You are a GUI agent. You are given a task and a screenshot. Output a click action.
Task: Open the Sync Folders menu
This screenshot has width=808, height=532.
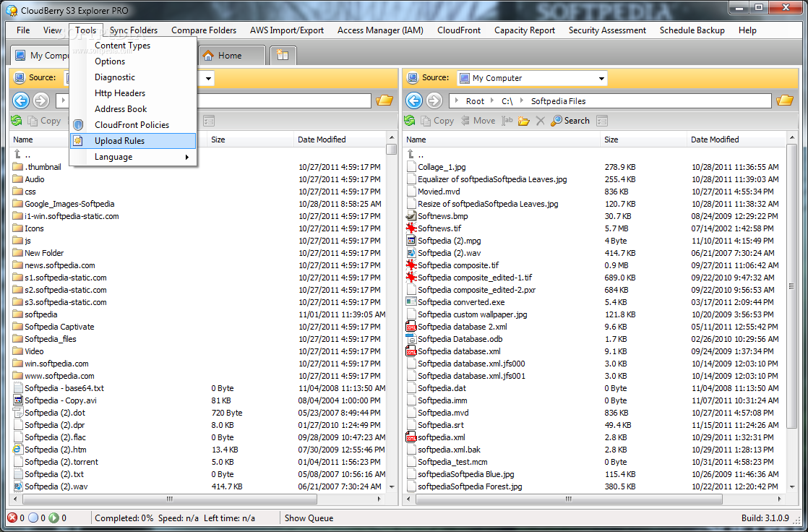point(134,30)
